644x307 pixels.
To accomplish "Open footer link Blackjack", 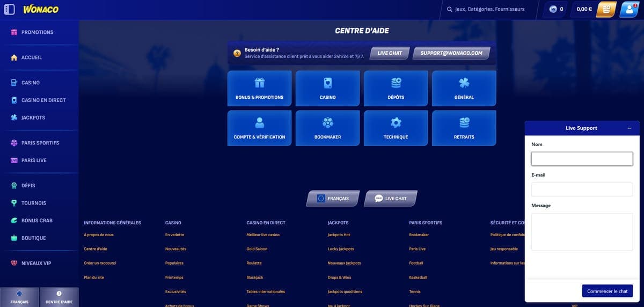I will click(x=255, y=277).
